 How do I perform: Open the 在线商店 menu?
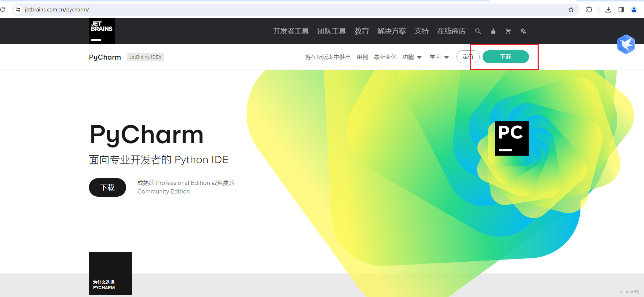(451, 31)
